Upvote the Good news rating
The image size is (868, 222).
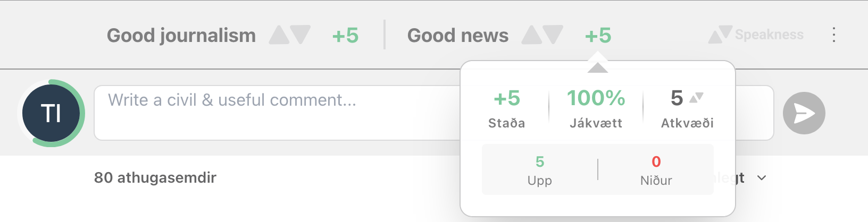(x=531, y=35)
